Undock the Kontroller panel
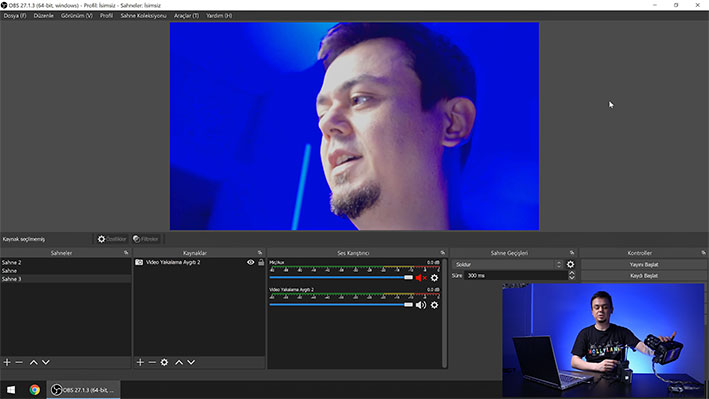The image size is (709, 399). coord(704,253)
